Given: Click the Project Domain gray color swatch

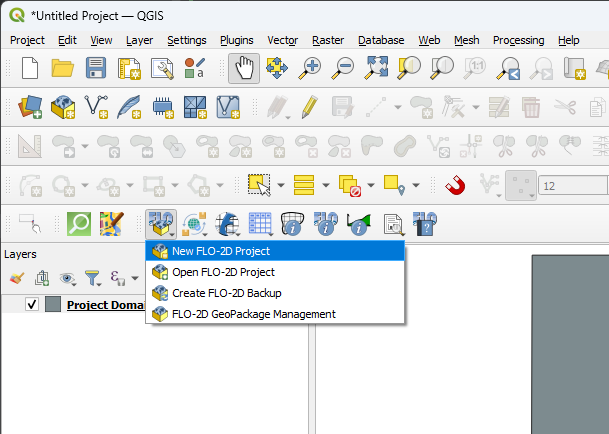Looking at the screenshot, I should [53, 304].
